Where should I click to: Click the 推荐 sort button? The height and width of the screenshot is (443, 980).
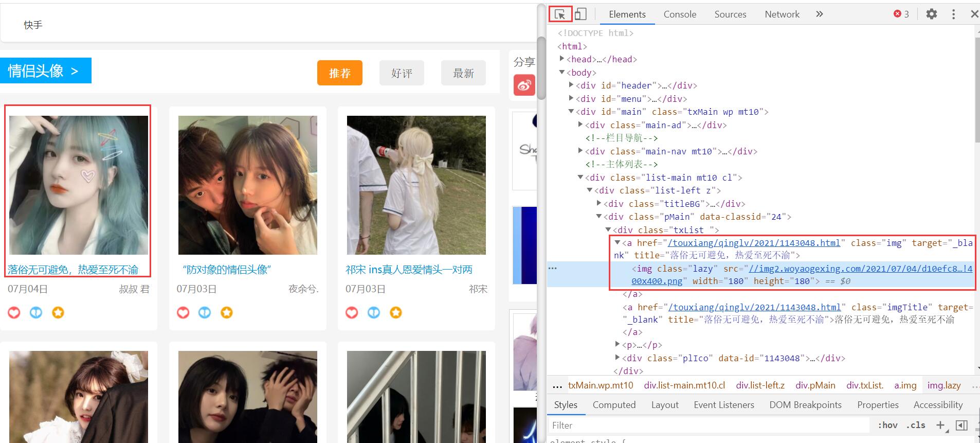point(340,73)
